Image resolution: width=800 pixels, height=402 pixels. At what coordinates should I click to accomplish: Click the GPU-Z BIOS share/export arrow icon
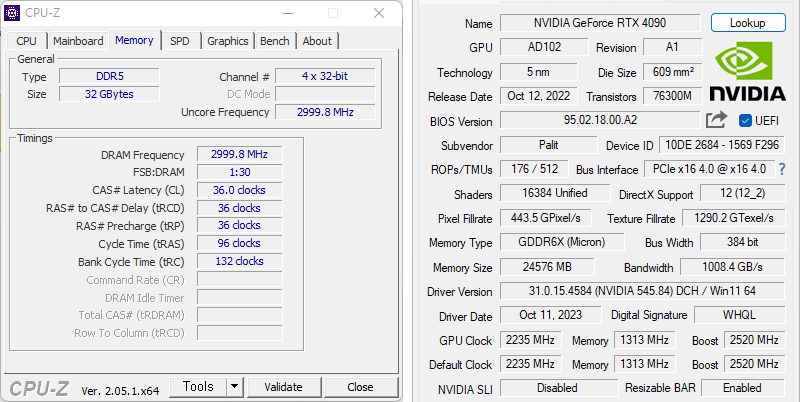pyautogui.click(x=716, y=120)
